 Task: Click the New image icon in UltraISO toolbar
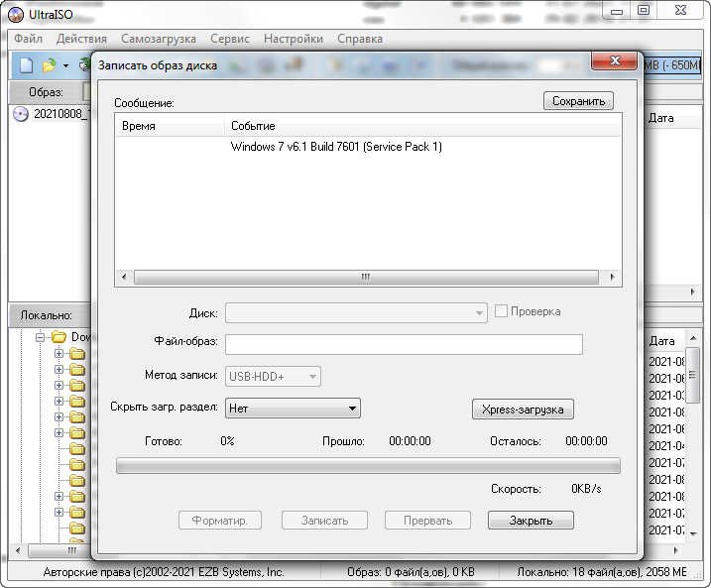[x=26, y=65]
